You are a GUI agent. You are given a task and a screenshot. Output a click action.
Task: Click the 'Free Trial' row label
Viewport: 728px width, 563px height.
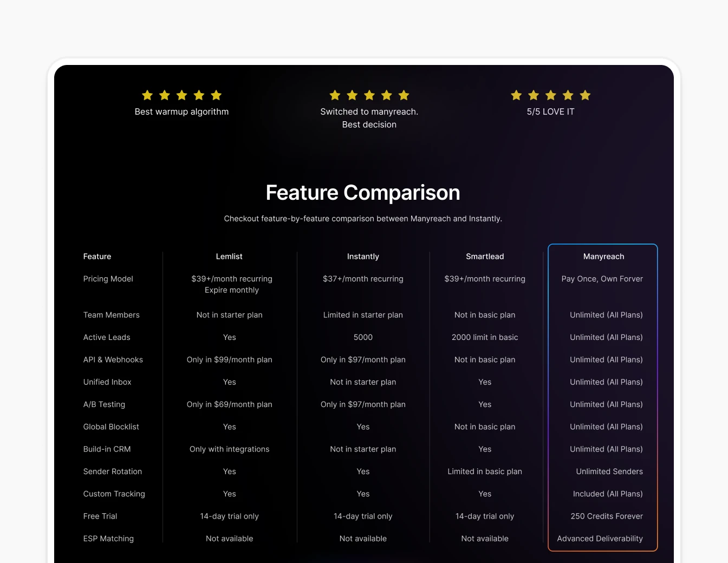pyautogui.click(x=100, y=516)
